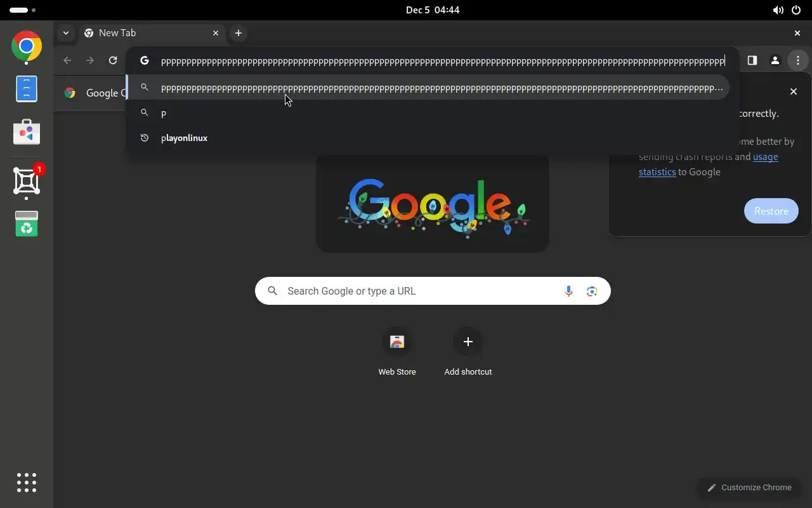Open the clock showing Dec 5 04:44
Image resolution: width=812 pixels, height=508 pixels.
[433, 10]
